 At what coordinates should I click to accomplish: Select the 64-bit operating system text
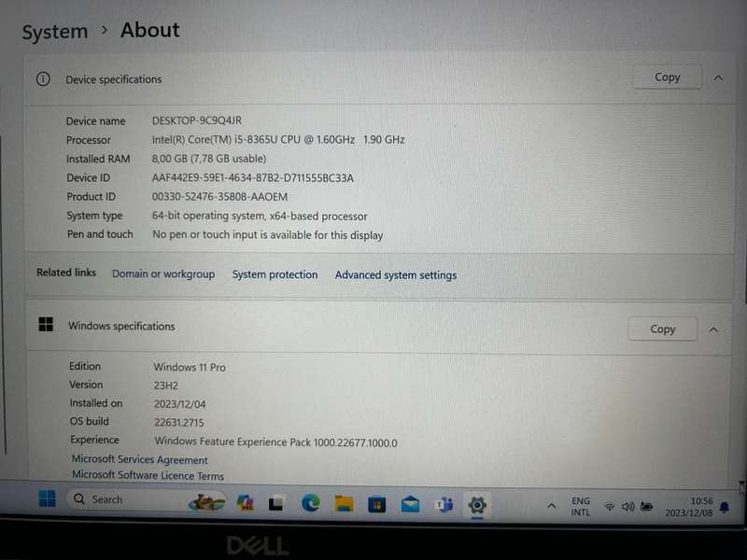[260, 216]
